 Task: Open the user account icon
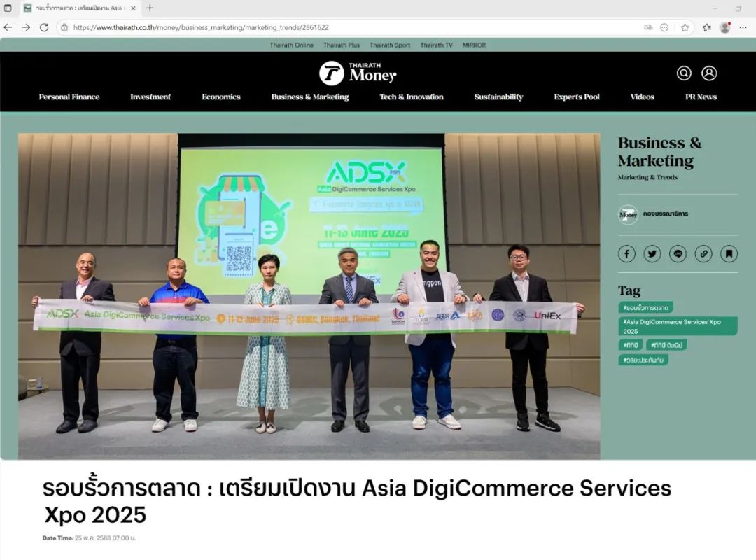tap(708, 73)
